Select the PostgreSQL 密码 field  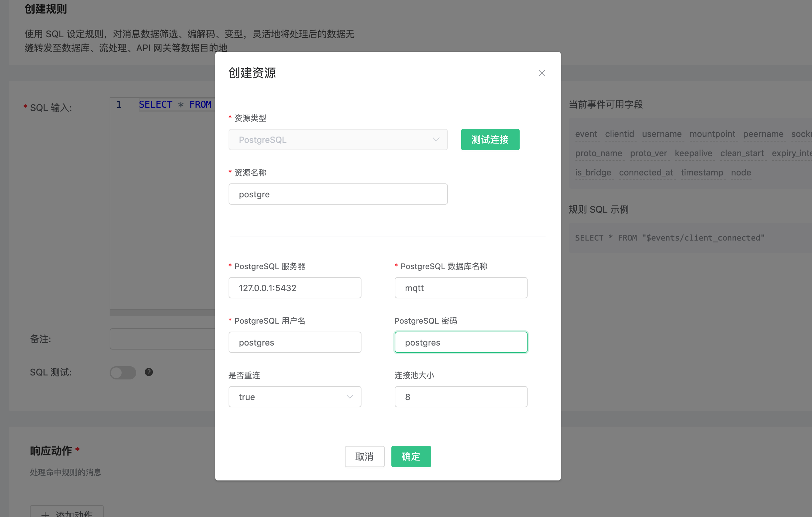click(460, 342)
